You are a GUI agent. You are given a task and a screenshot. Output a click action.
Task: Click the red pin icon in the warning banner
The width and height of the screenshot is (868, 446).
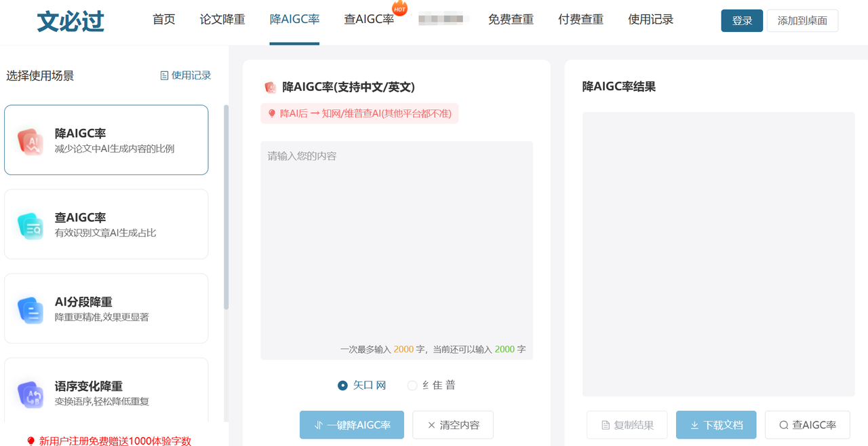(272, 113)
